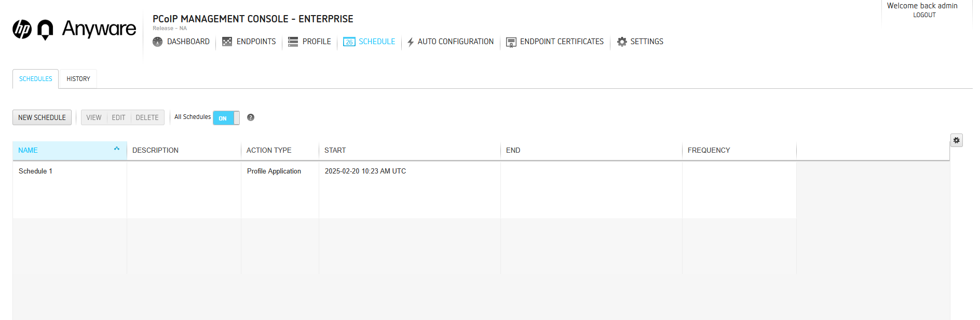Open AUTO CONFIGURATION page
This screenshot has width=980, height=320.
click(456, 42)
